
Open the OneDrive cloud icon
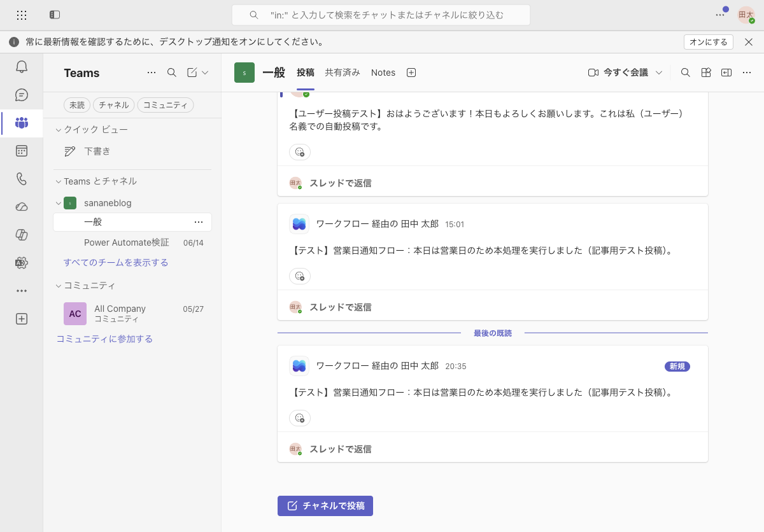click(x=22, y=207)
